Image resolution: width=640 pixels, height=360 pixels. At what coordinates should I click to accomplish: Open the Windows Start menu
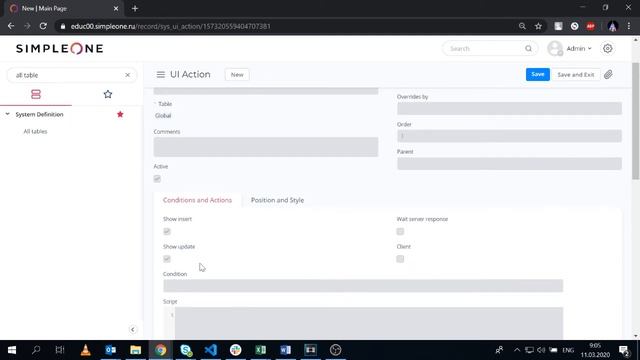click(x=12, y=350)
